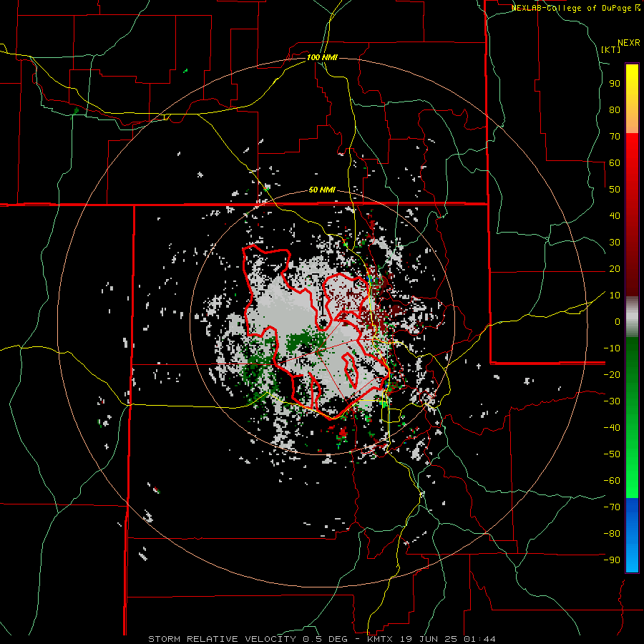The height and width of the screenshot is (644, 644).
Task: Click the positive 30 scale label
Action: (x=615, y=243)
